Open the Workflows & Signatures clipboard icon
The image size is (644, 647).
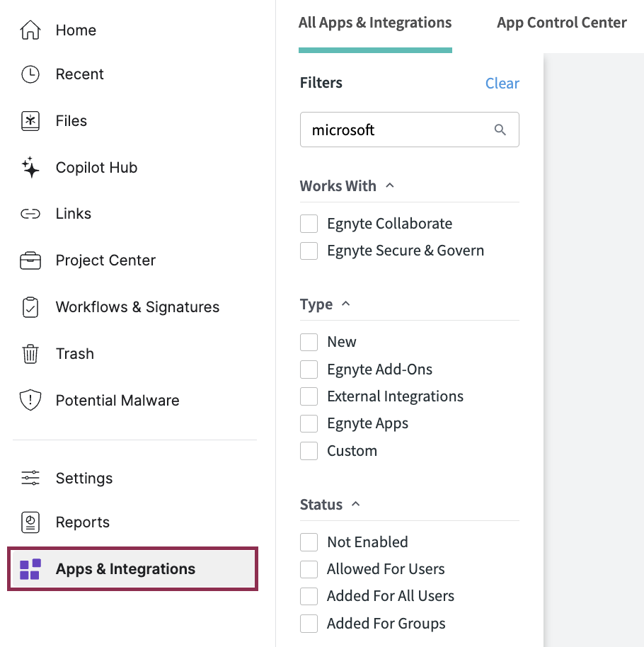[30, 307]
